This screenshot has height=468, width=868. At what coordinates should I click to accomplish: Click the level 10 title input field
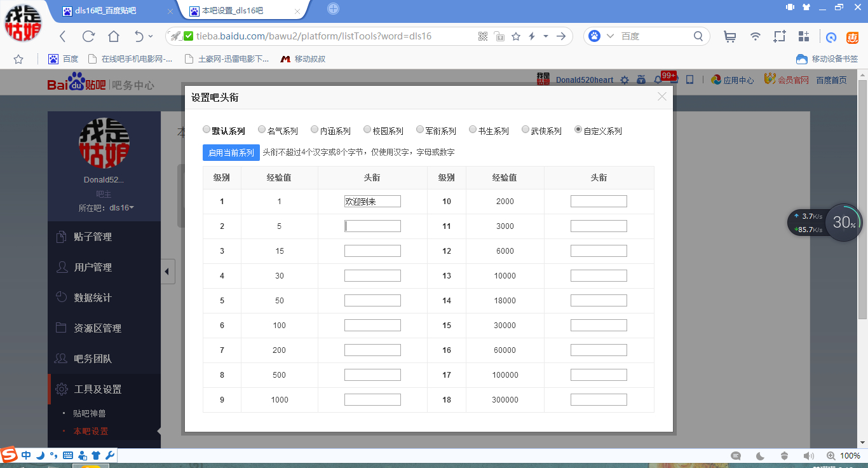pyautogui.click(x=599, y=202)
